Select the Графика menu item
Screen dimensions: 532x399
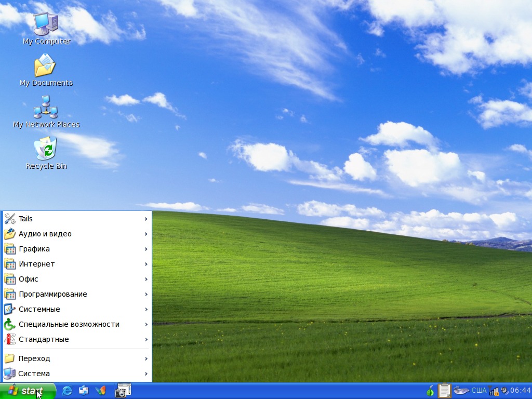pos(77,249)
